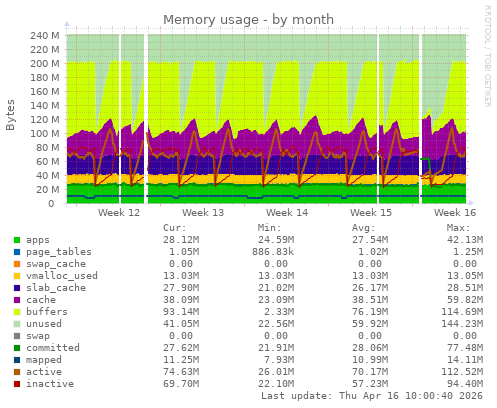Click the committed legend color swatch
The height and width of the screenshot is (408, 497).
coord(17,348)
